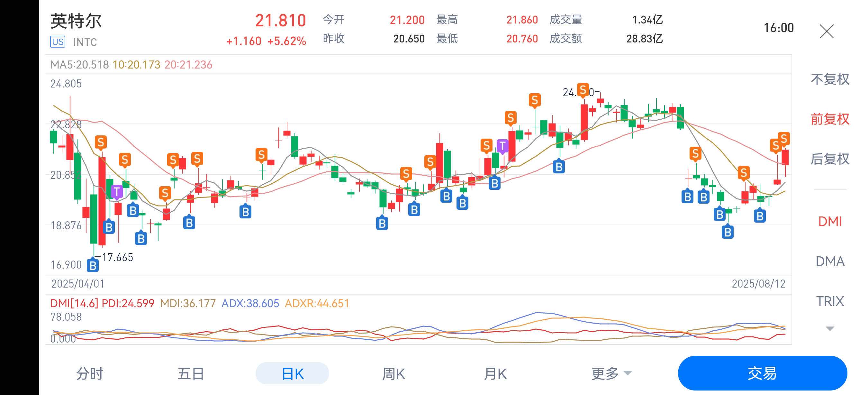Select the 日K daily candlestick tab
The image size is (868, 395).
[292, 373]
